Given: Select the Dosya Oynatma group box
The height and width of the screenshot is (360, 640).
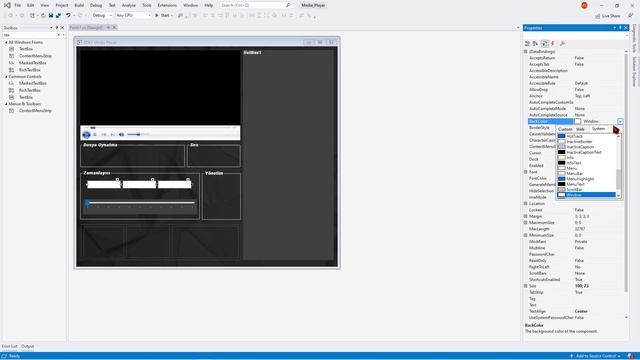Looking at the screenshot, I should pyautogui.click(x=133, y=155).
